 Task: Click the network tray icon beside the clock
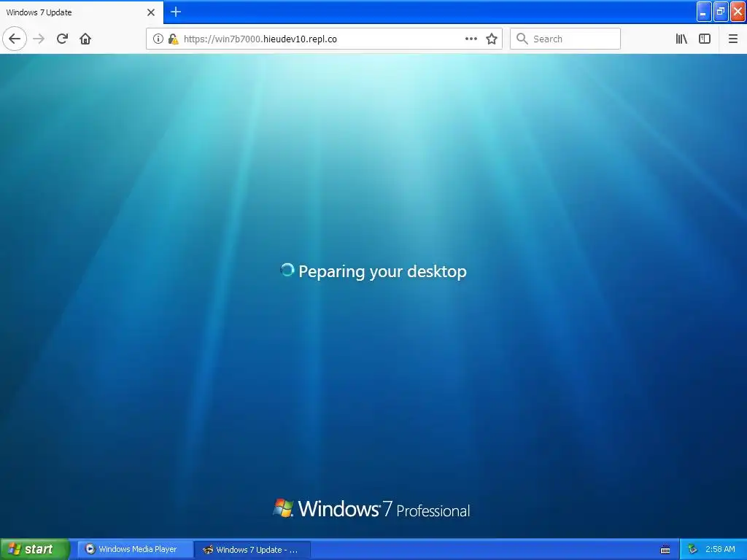[x=692, y=550]
